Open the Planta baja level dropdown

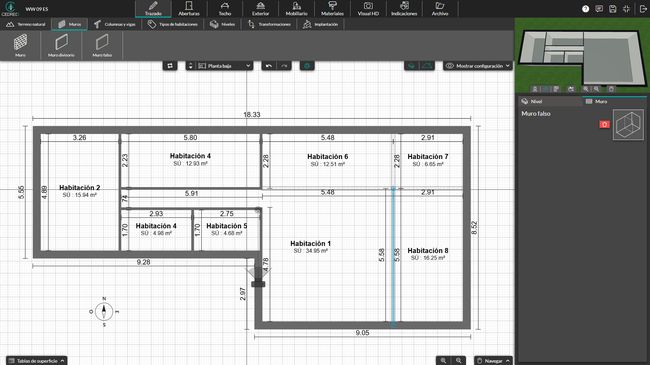224,66
